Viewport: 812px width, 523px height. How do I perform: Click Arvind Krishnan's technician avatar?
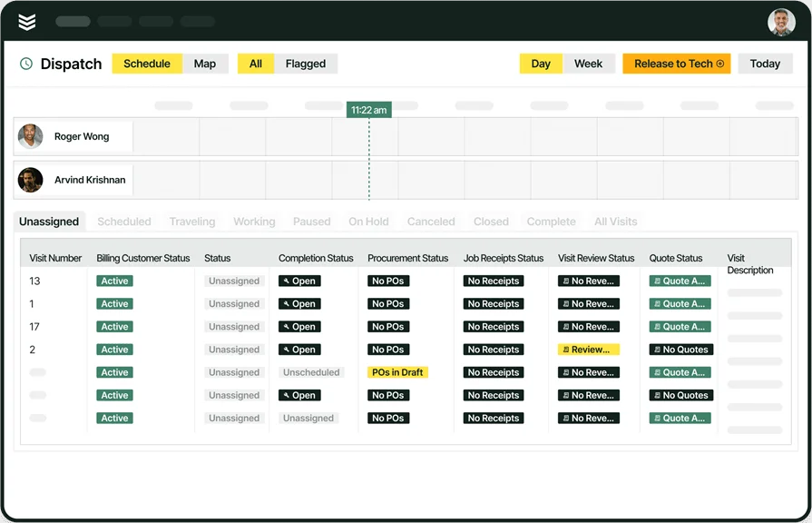click(30, 179)
